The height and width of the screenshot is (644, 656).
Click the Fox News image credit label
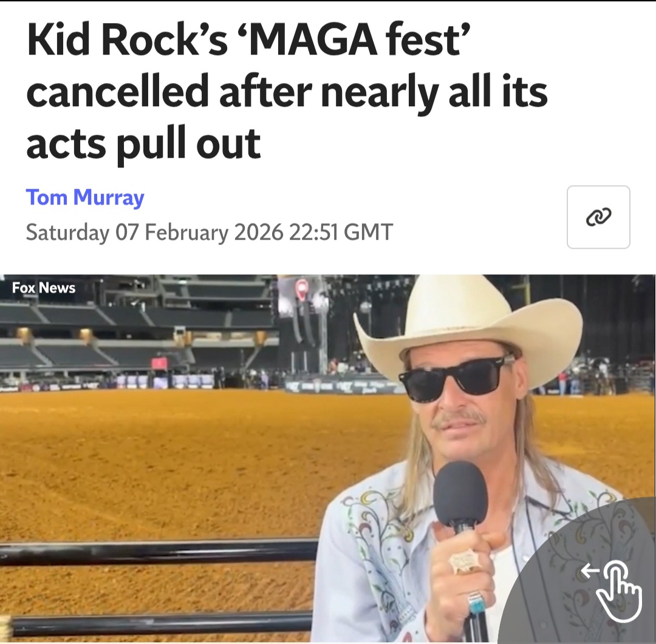click(44, 288)
